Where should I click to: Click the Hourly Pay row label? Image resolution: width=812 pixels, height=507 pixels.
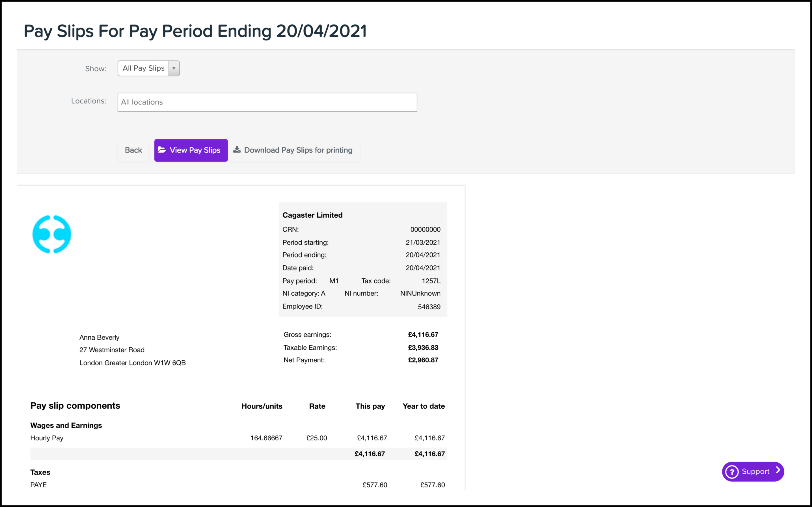(47, 438)
